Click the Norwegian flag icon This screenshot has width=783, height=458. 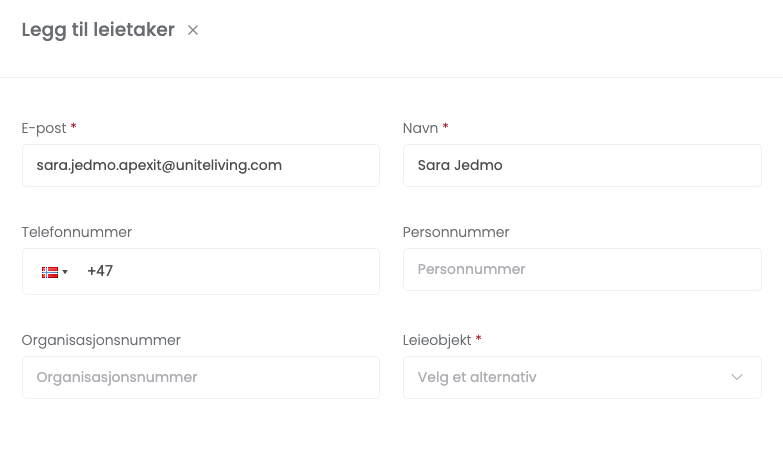tap(49, 272)
